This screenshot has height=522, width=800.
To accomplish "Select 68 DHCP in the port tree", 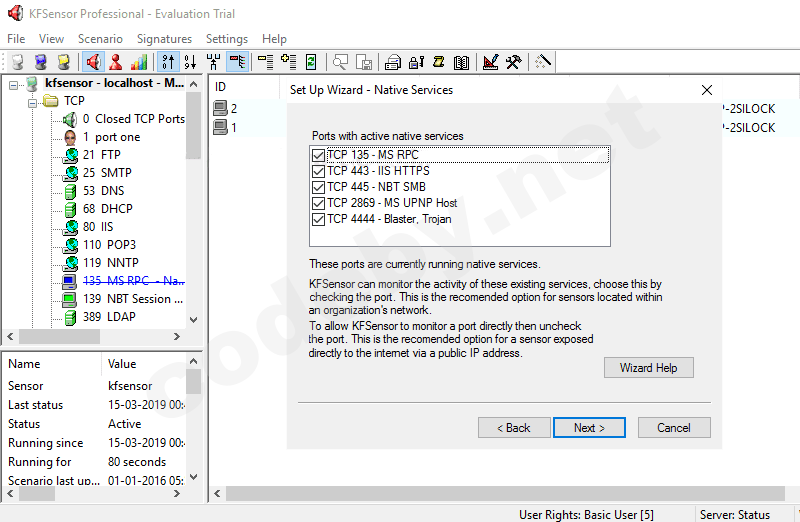I will (108, 208).
